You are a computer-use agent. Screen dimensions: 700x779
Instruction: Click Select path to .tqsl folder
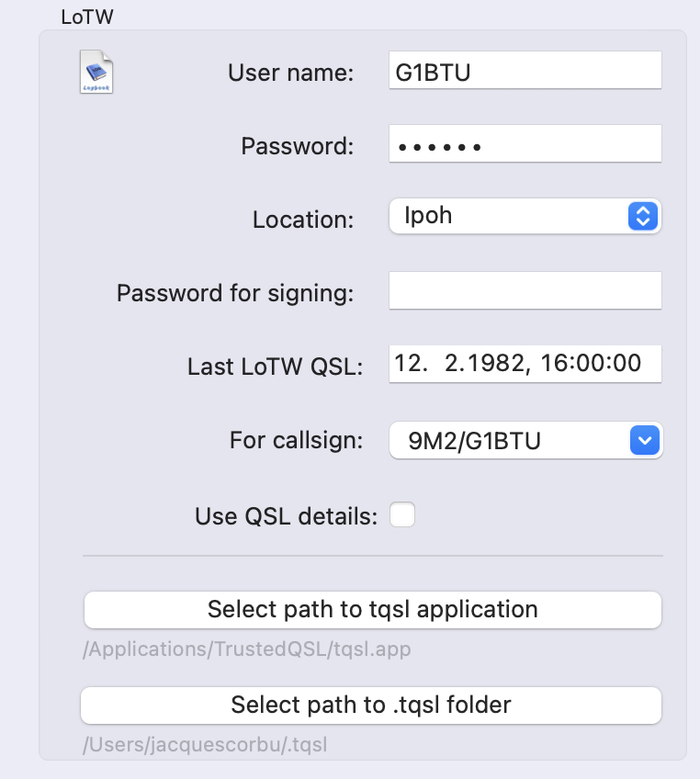pyautogui.click(x=371, y=705)
